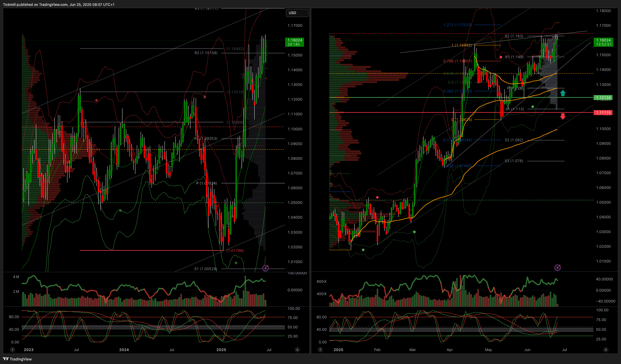
Task: Click the -40.00000 oscillator axis value
Action: pos(605,301)
